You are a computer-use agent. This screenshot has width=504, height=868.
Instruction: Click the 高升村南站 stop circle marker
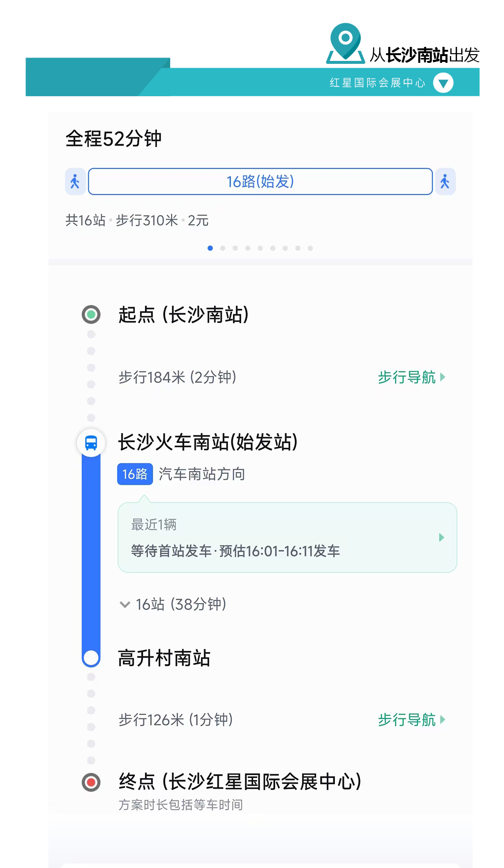pos(91,658)
